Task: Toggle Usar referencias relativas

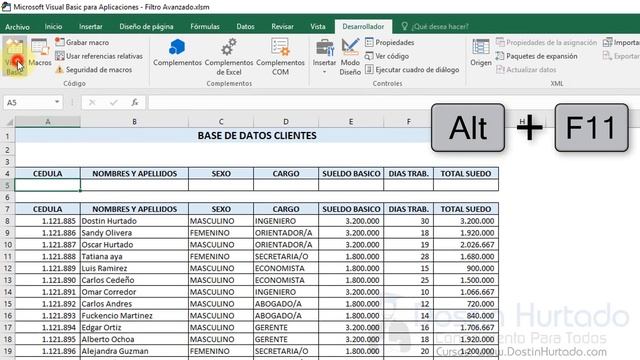Action: tap(99, 56)
